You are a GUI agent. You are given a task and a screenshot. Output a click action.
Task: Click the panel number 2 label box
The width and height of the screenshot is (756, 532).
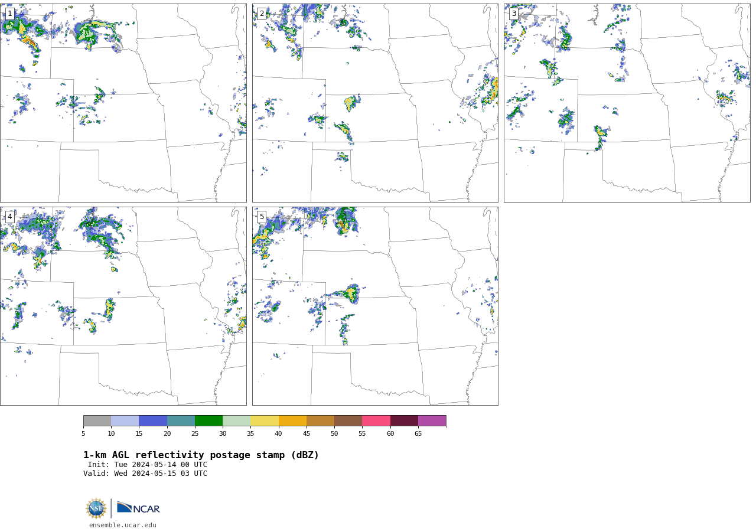262,14
